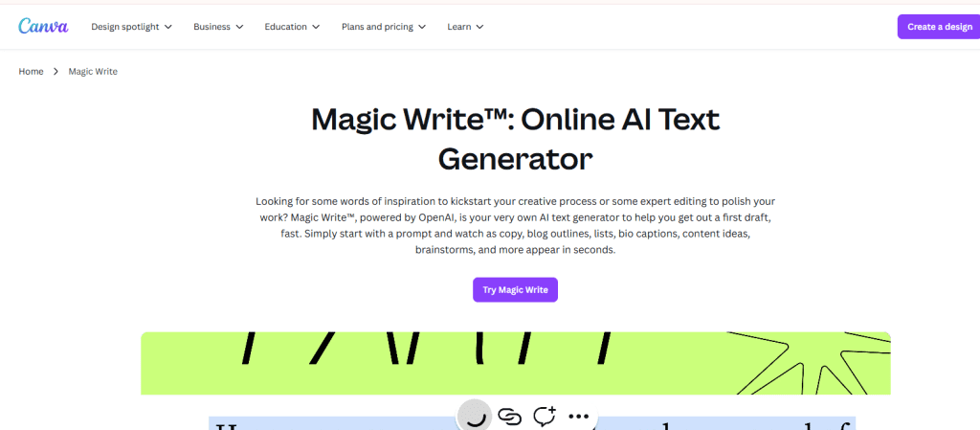Open the Design spotlight menu
The height and width of the screenshot is (430, 980).
click(131, 27)
